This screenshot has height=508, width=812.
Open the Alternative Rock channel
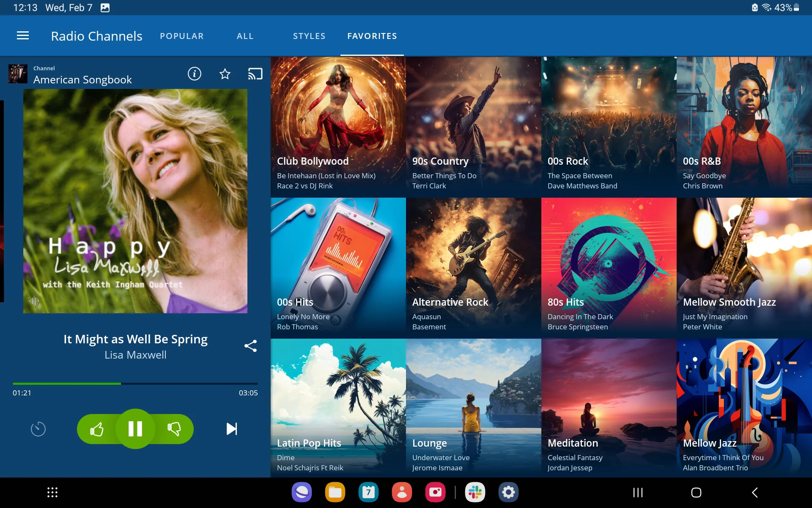[474, 268]
